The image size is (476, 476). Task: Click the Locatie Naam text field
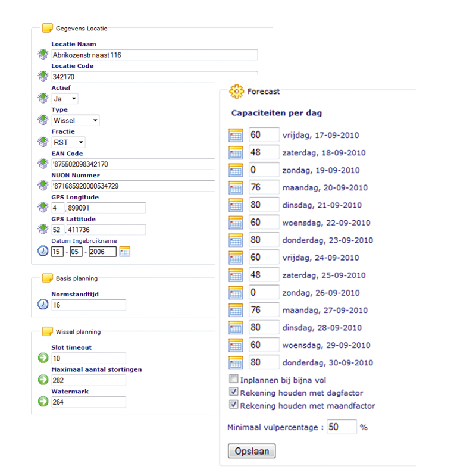point(154,55)
